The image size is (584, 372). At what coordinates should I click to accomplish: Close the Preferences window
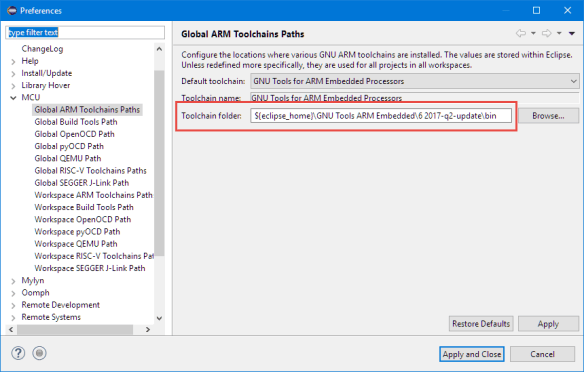pyautogui.click(x=567, y=10)
